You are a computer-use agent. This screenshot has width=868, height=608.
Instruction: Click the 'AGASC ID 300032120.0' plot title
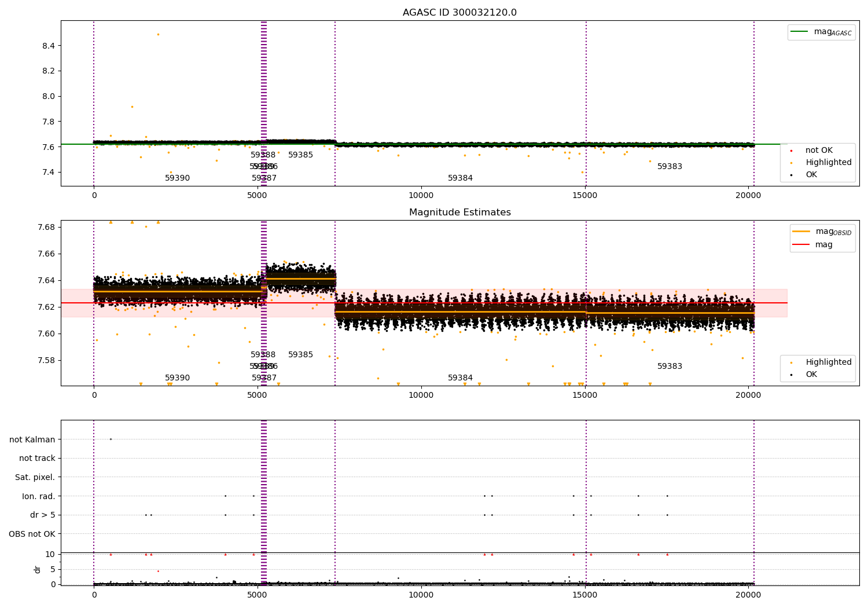pos(459,13)
